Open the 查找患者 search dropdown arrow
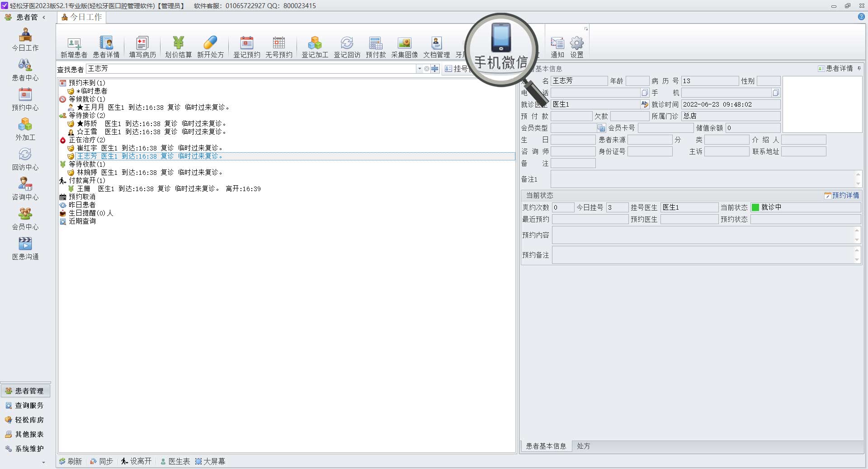Screen dimensions: 868x469 [420, 69]
